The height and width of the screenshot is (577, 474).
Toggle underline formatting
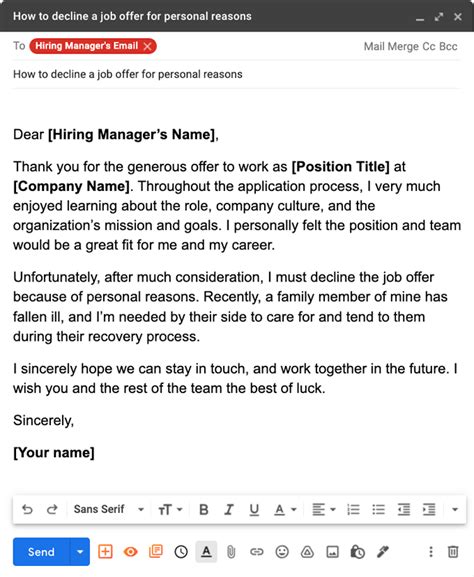pyautogui.click(x=254, y=510)
